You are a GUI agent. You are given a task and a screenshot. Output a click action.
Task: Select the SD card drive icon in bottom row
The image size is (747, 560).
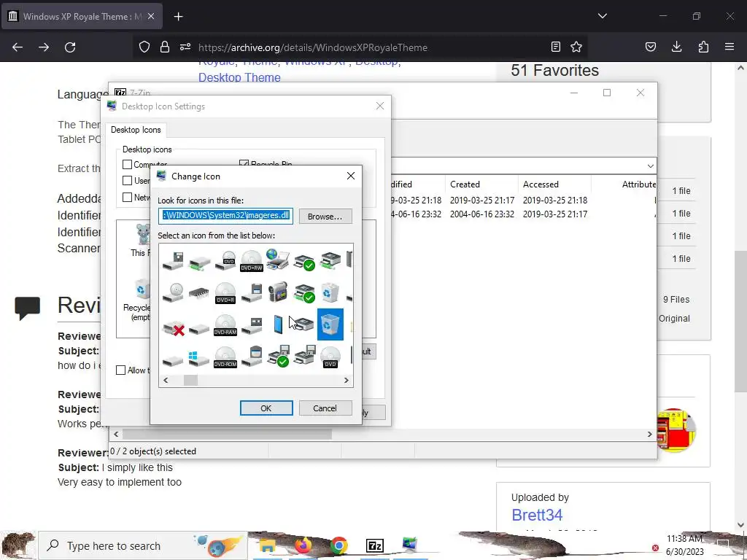[252, 357]
